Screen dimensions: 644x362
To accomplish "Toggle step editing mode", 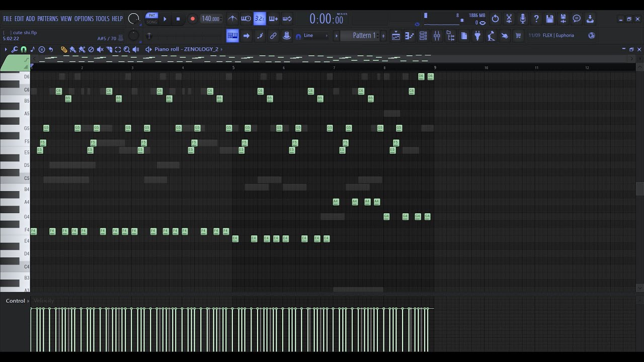I will point(260,36).
